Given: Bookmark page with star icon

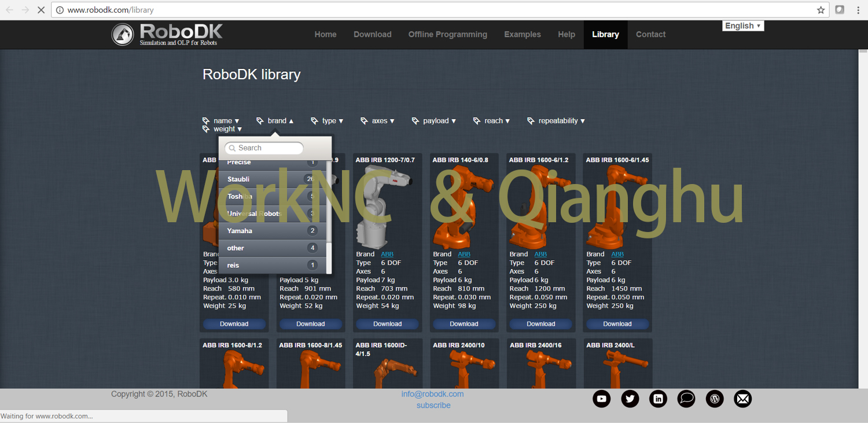Looking at the screenshot, I should [x=821, y=10].
